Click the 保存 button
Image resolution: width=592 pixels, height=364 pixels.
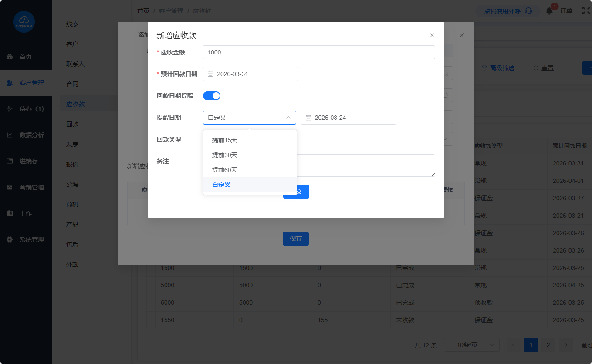click(x=296, y=239)
